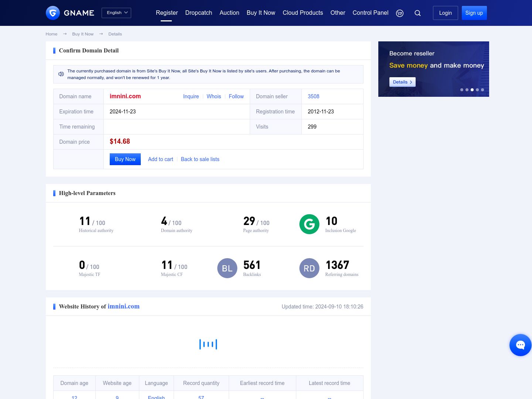Viewport: 532px width, 399px height.
Task: Go to Home breadcrumb
Action: 51,34
